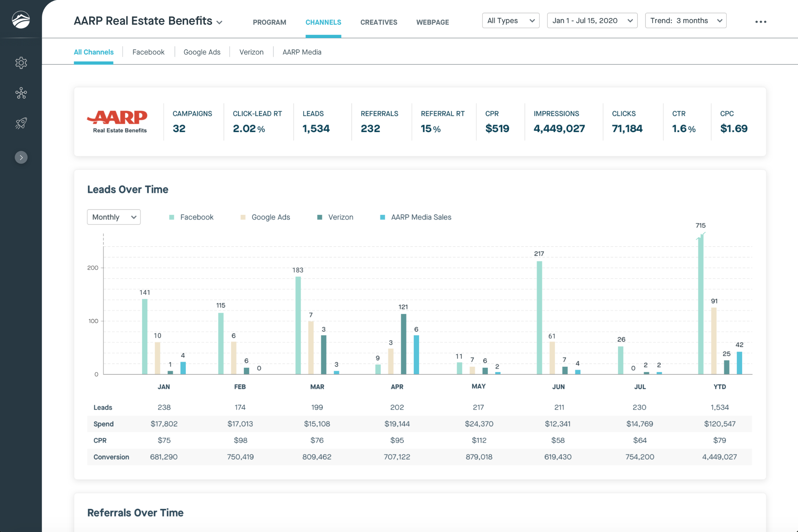Screen dimensions: 798x532
Task: Change the Monthly interval dropdown
Action: pos(114,217)
